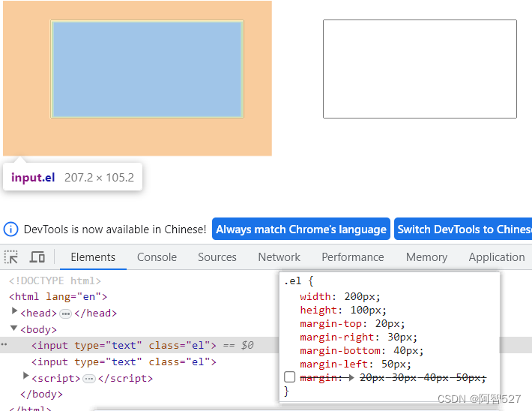Switch to the Elements tab
Viewport: 532px width, 411px height.
point(93,257)
